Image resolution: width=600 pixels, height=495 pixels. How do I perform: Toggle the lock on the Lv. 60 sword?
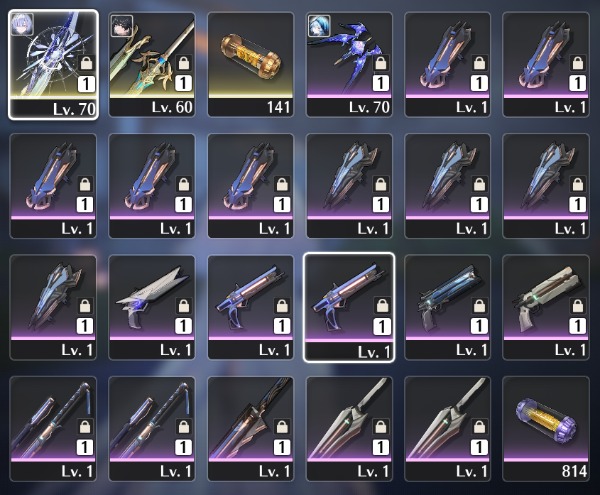(184, 63)
